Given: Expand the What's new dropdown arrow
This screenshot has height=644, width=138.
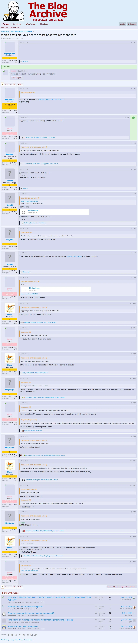Looking at the screenshot, I should [37, 24].
